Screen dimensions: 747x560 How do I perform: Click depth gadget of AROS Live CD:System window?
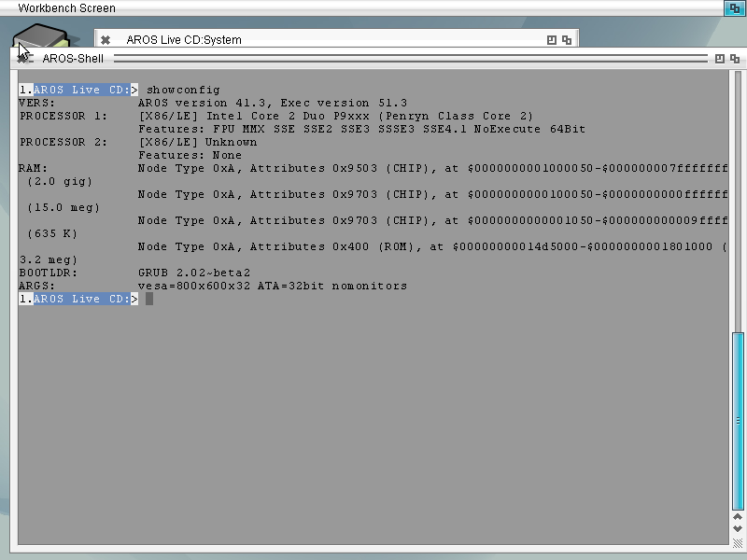[x=567, y=40]
